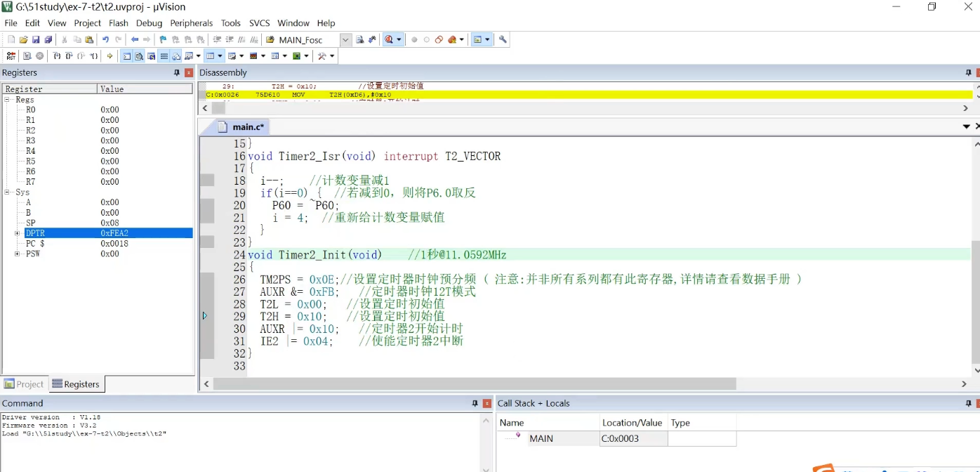
Task: Toggle enable/disable breakpoint hollow circle
Action: click(x=426, y=40)
